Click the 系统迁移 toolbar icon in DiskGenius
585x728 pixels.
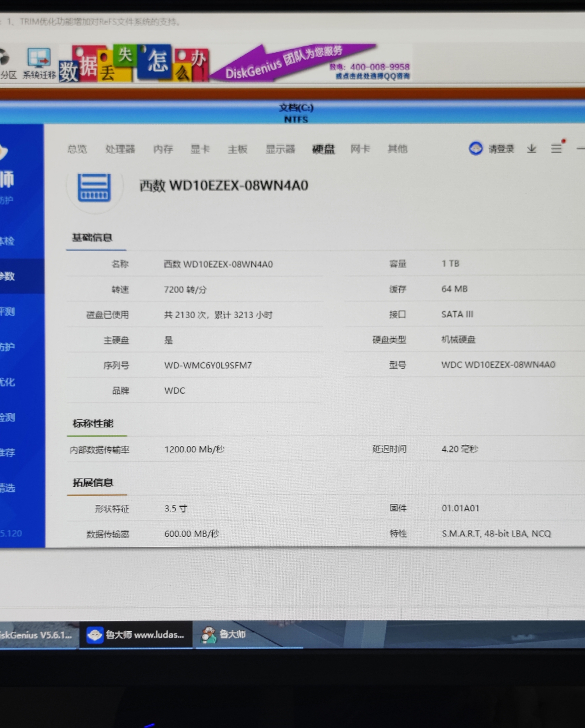point(39,63)
